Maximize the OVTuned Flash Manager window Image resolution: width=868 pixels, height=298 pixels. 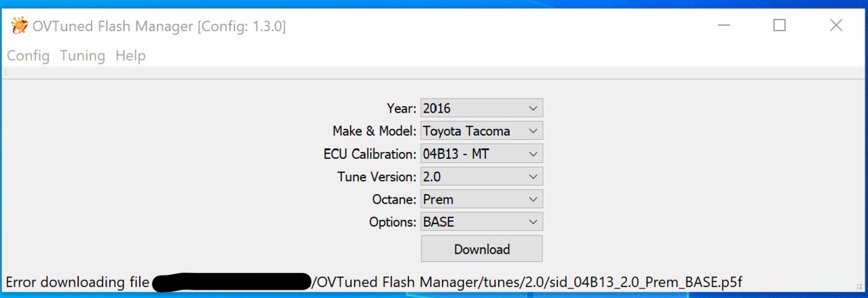point(779,26)
